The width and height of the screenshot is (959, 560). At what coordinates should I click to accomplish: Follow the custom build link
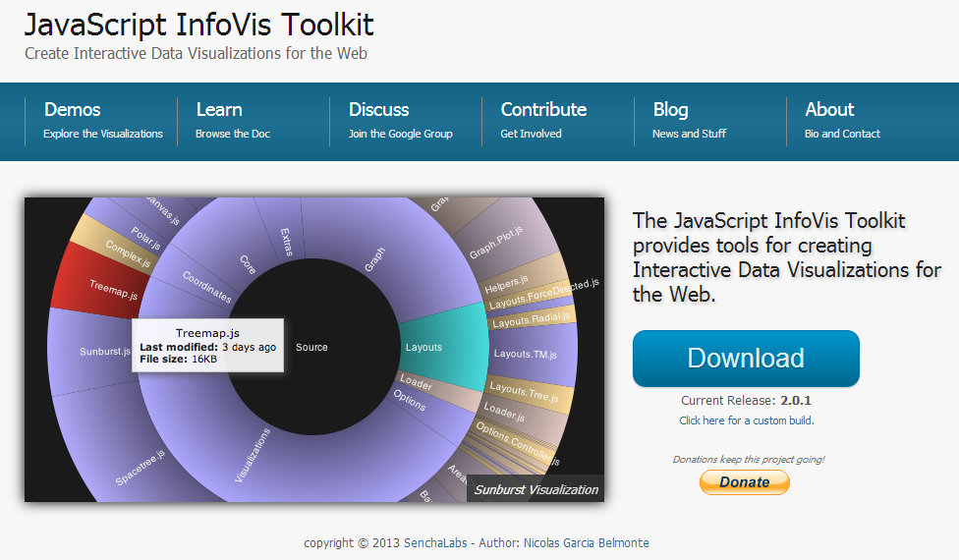746,420
